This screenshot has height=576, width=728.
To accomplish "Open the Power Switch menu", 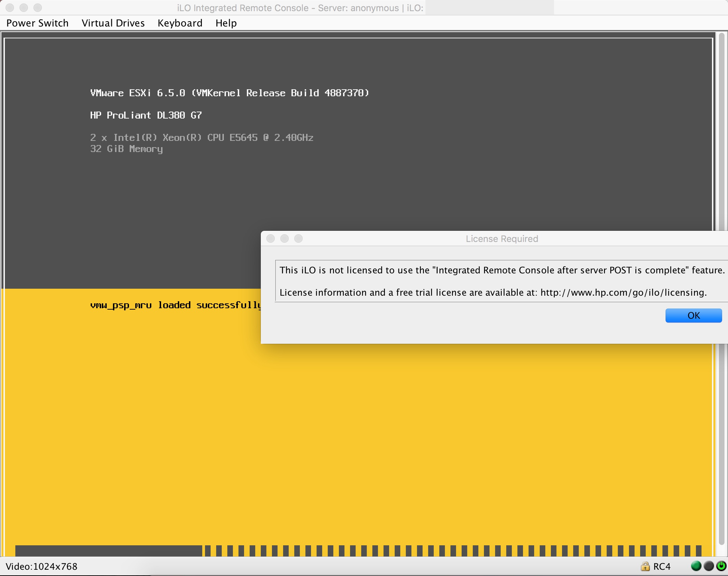I will pyautogui.click(x=37, y=23).
